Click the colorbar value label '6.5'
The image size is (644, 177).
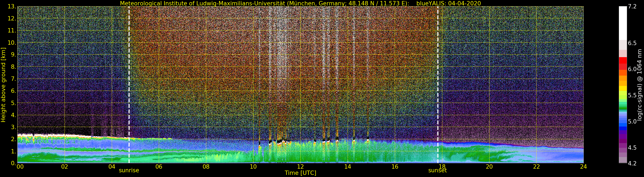click(x=632, y=43)
